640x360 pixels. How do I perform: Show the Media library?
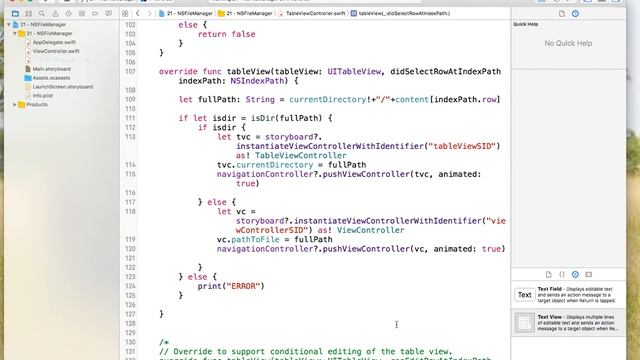tap(588, 274)
